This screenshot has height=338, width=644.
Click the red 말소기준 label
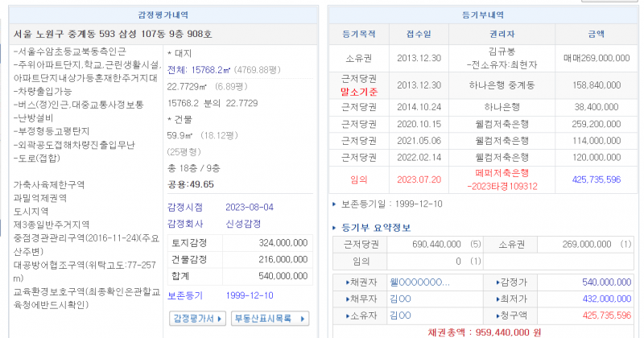(x=360, y=92)
